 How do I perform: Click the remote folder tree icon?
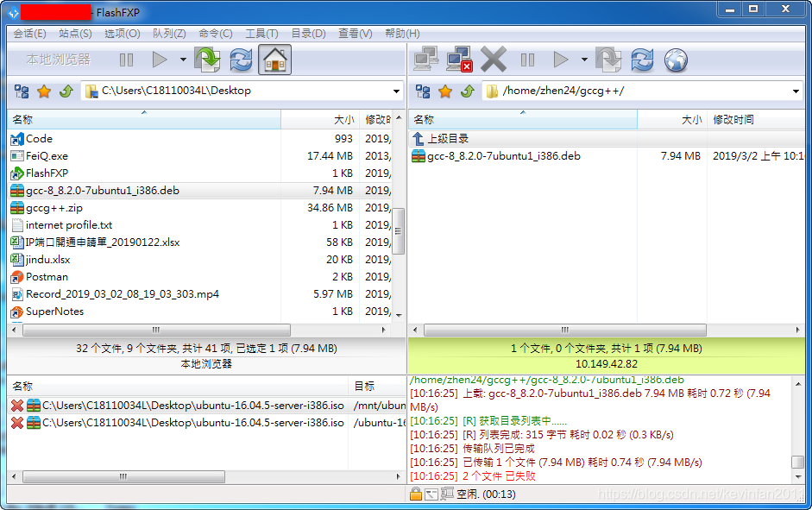[423, 91]
